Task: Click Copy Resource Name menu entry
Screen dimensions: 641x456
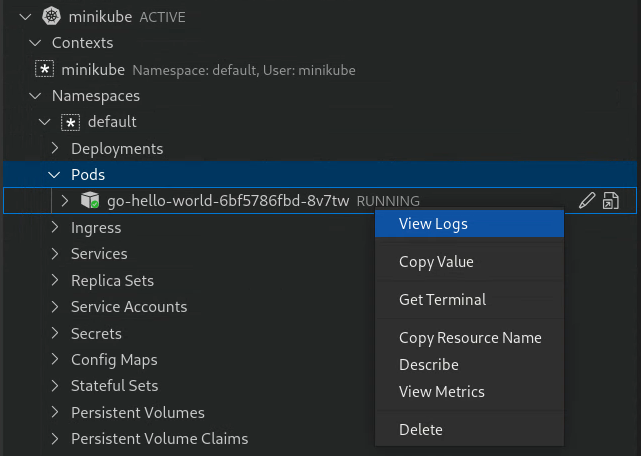Action: tap(470, 338)
